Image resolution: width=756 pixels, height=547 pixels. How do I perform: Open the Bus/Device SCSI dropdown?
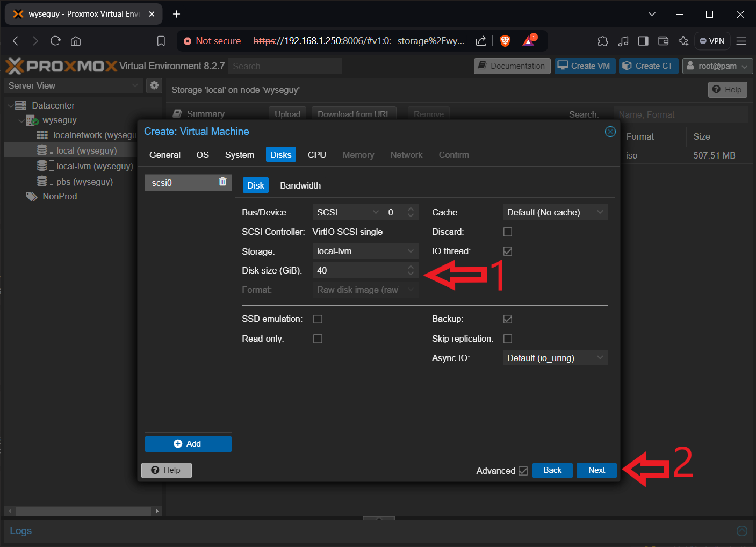(376, 212)
